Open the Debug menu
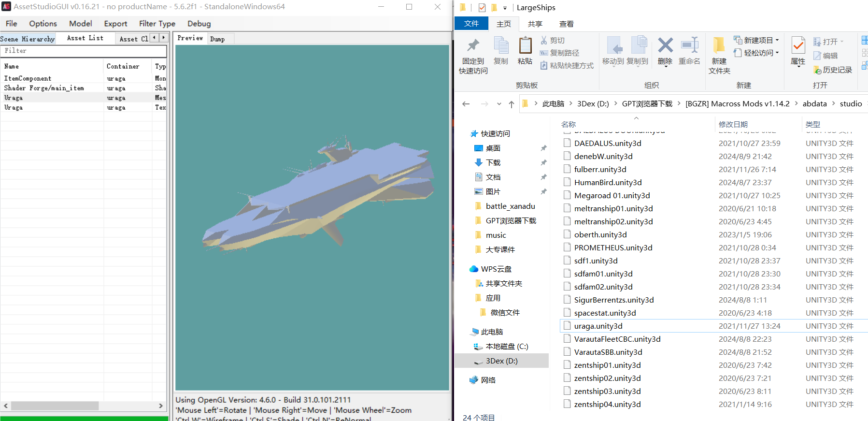This screenshot has height=421, width=868. pos(199,23)
